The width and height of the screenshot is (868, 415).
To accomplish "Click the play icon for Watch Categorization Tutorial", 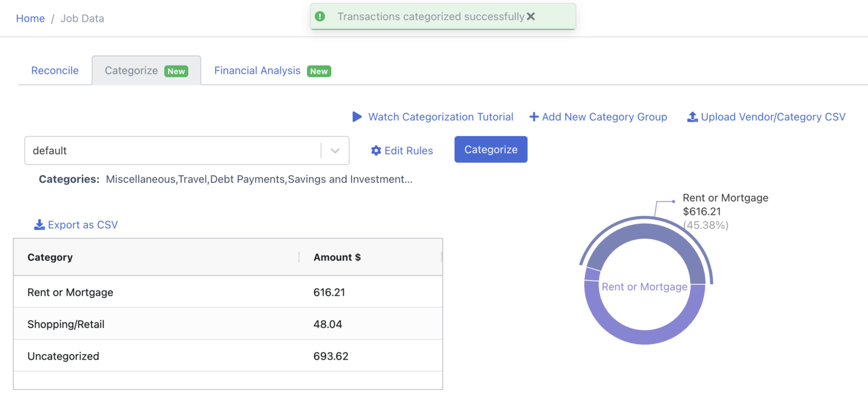I will (x=357, y=116).
